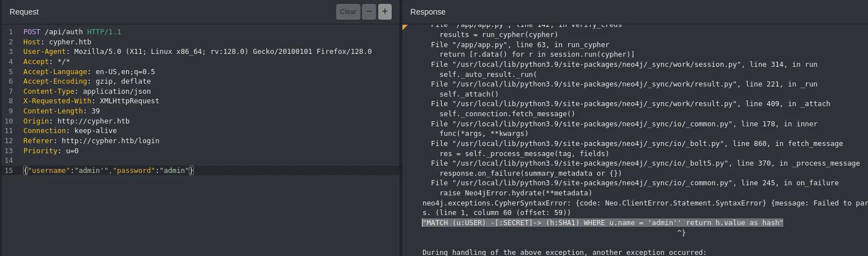Select the Request panel title
This screenshot has width=868, height=256.
tap(24, 12)
